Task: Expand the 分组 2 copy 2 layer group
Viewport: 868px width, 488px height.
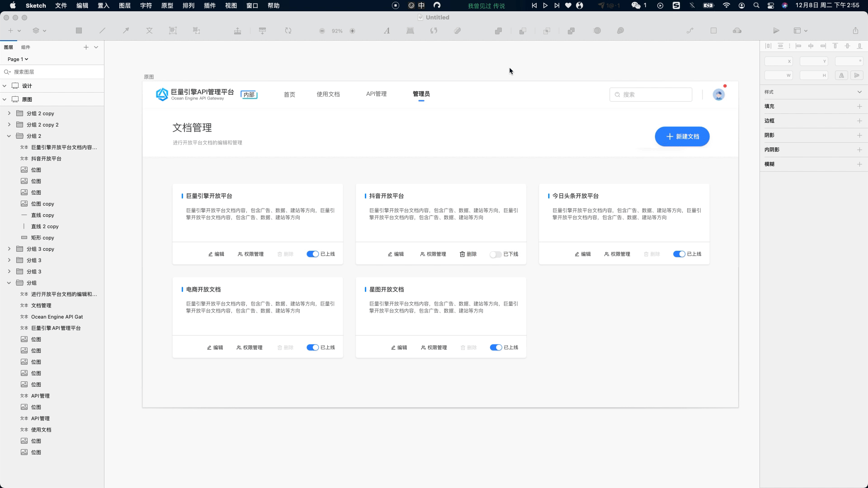Action: 9,124
